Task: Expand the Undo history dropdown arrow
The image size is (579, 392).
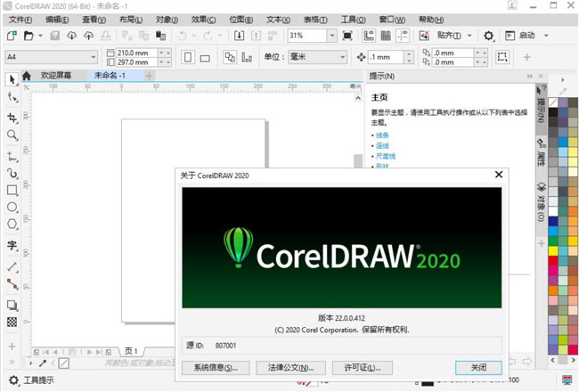Action: 194,36
